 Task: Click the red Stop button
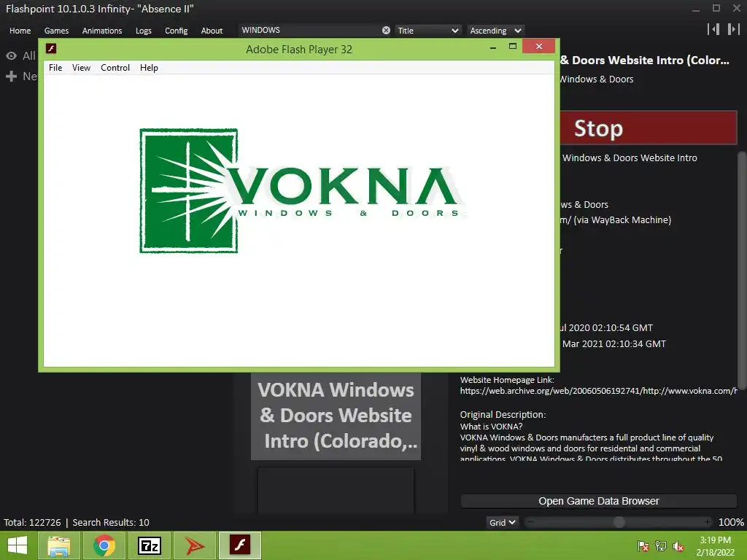tap(648, 128)
